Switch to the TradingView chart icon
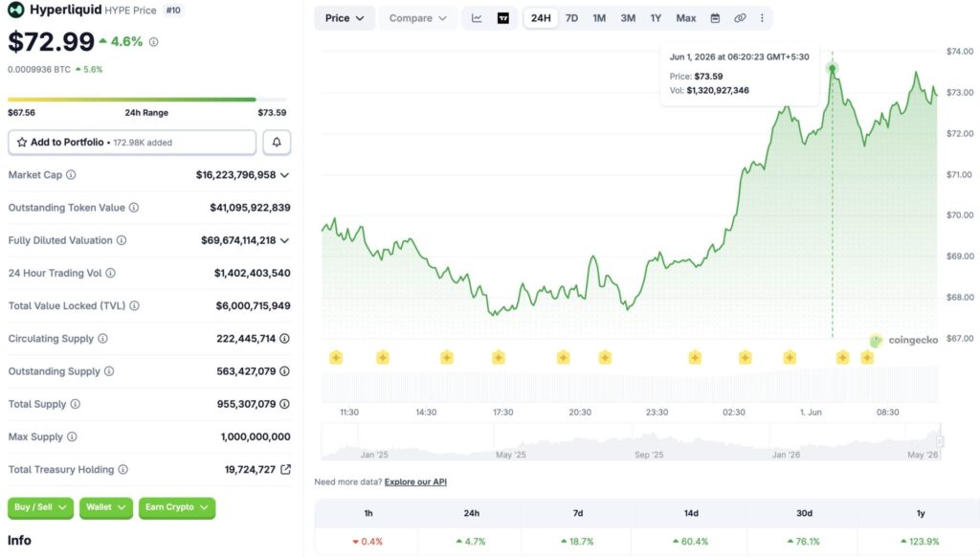This screenshot has width=980, height=558. click(503, 18)
